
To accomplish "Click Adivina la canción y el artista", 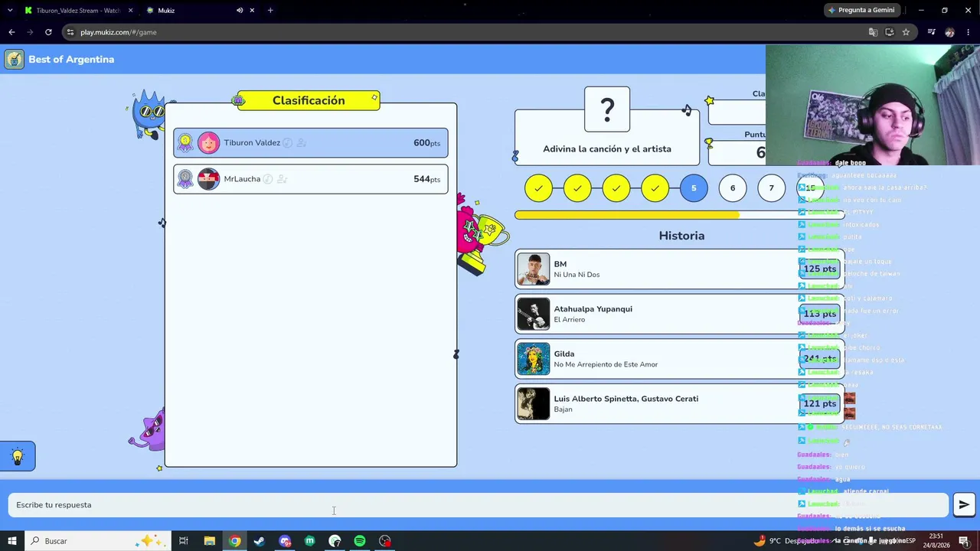I will 607,149.
